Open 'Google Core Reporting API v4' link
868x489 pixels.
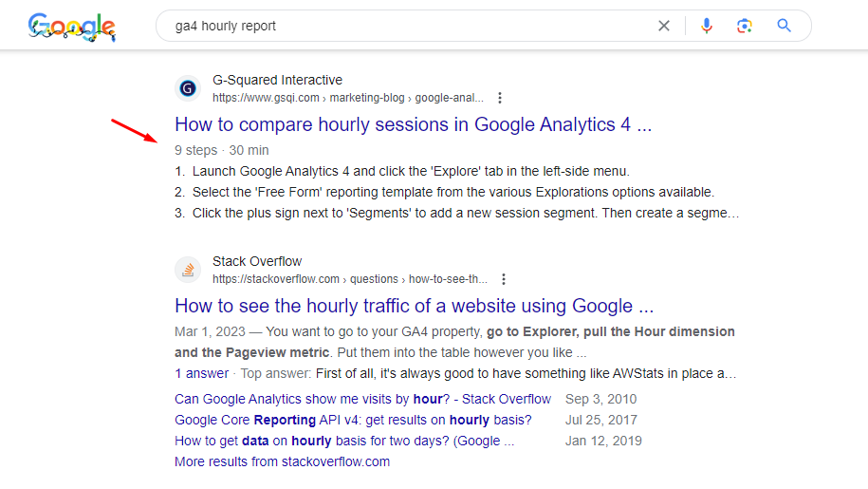[353, 420]
